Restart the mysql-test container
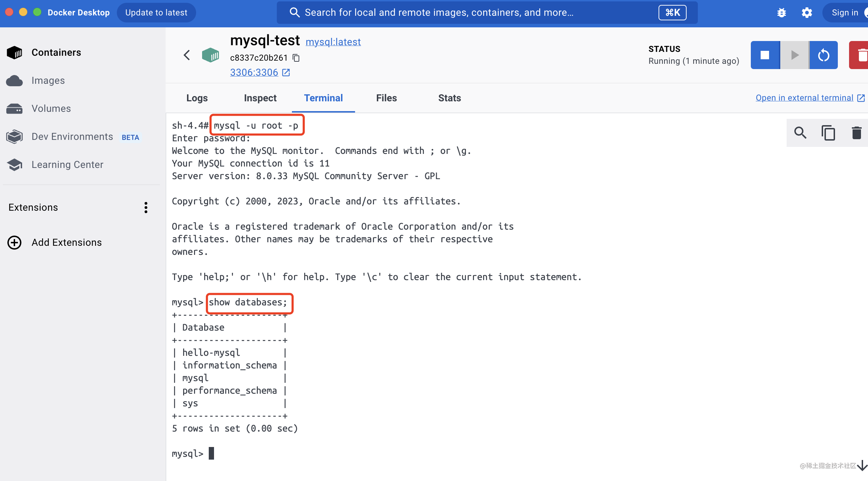 823,55
